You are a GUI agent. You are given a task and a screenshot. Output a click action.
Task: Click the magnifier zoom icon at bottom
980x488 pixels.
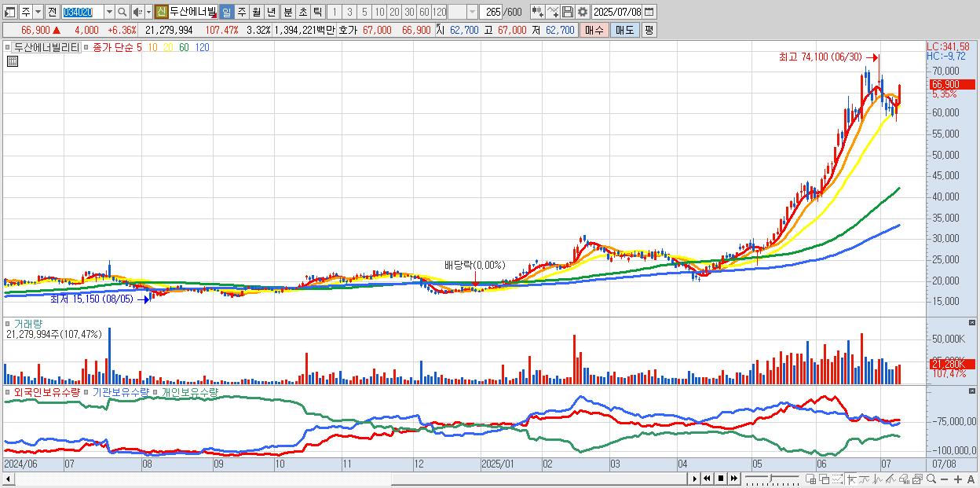pos(931,479)
